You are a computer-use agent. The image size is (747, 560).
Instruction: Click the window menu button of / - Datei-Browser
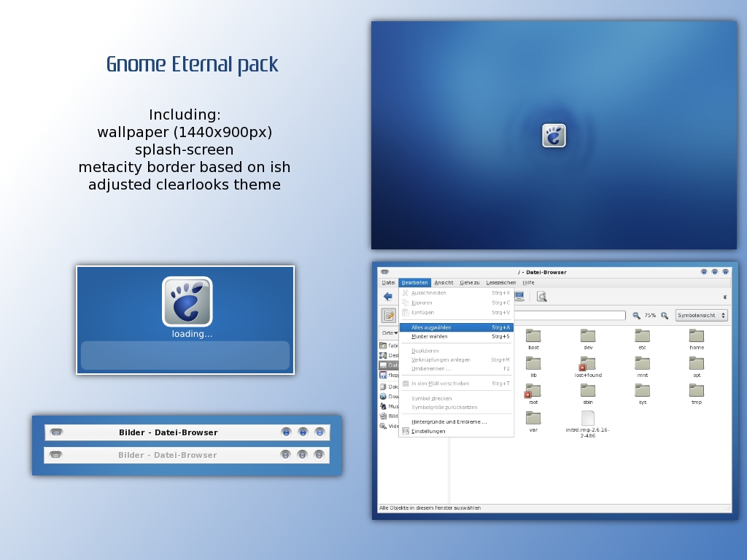tap(384, 272)
